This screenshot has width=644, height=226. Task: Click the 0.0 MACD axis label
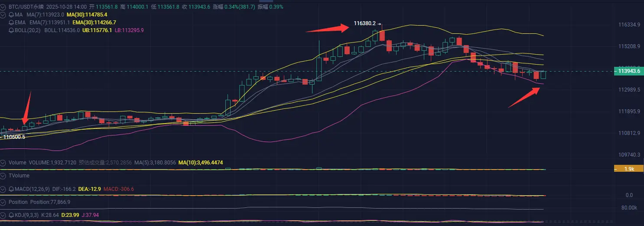click(x=629, y=195)
